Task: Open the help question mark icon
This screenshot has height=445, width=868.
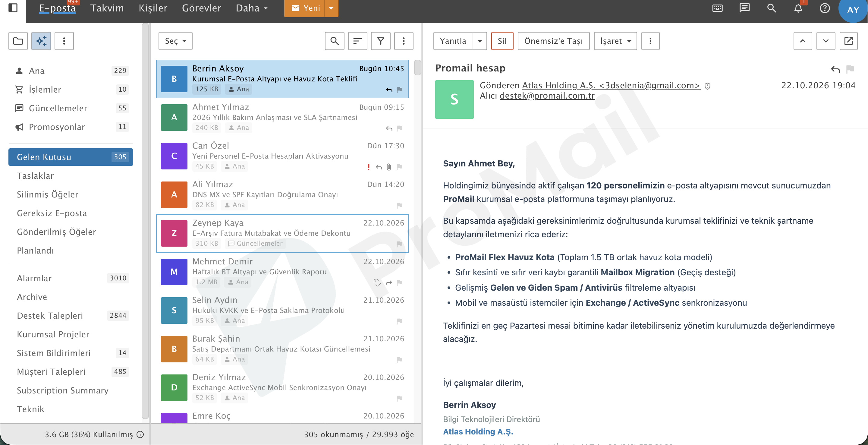Action: click(x=825, y=8)
